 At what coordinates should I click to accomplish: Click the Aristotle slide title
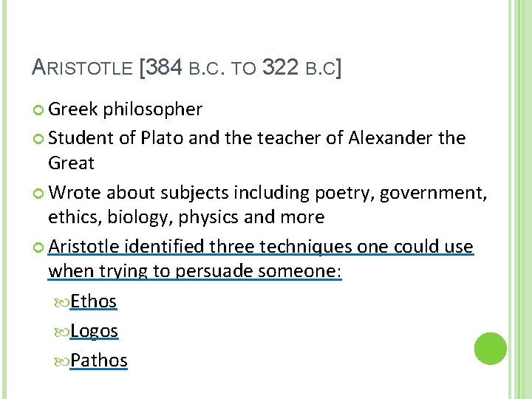[x=187, y=67]
